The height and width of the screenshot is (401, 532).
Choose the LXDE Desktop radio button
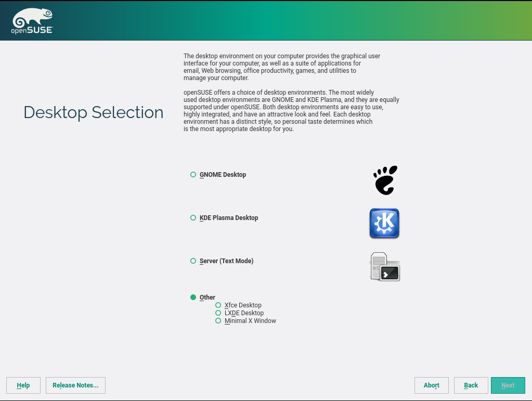tap(218, 313)
